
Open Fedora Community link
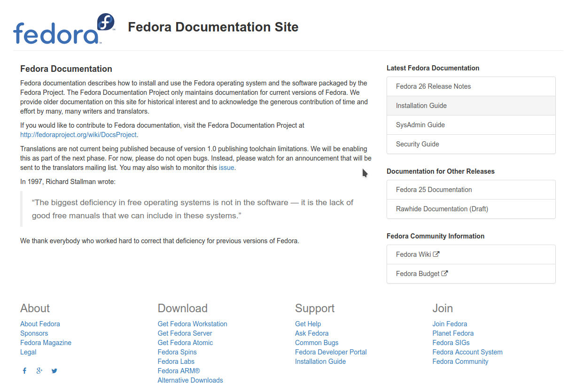point(460,361)
